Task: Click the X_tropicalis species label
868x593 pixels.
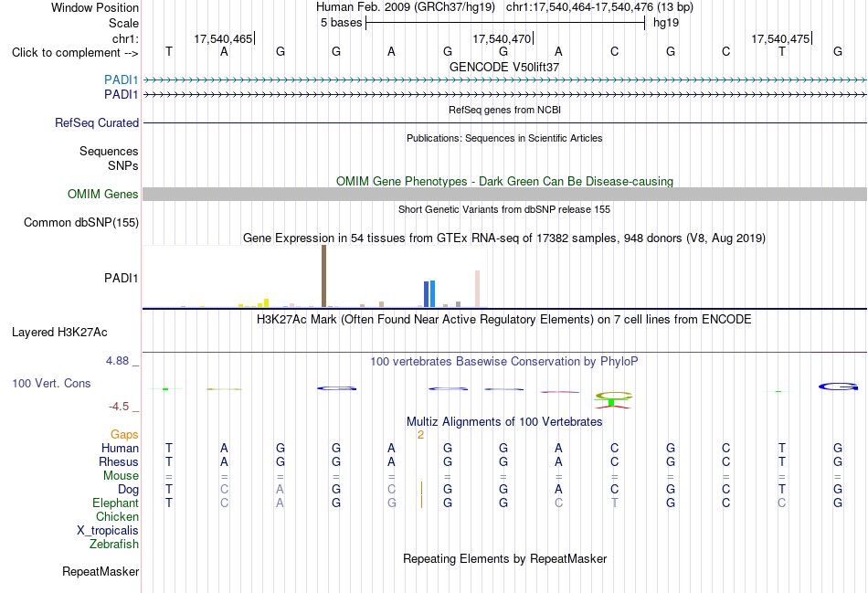Action: (x=108, y=531)
